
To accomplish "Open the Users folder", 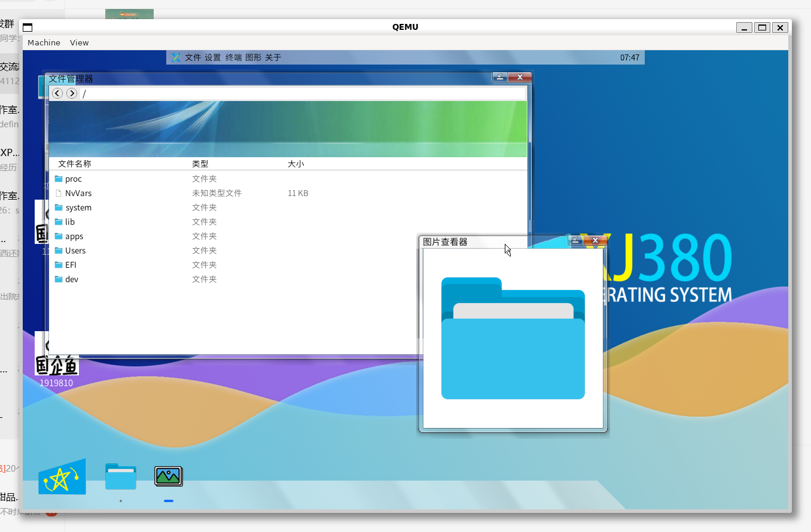I will (x=75, y=250).
